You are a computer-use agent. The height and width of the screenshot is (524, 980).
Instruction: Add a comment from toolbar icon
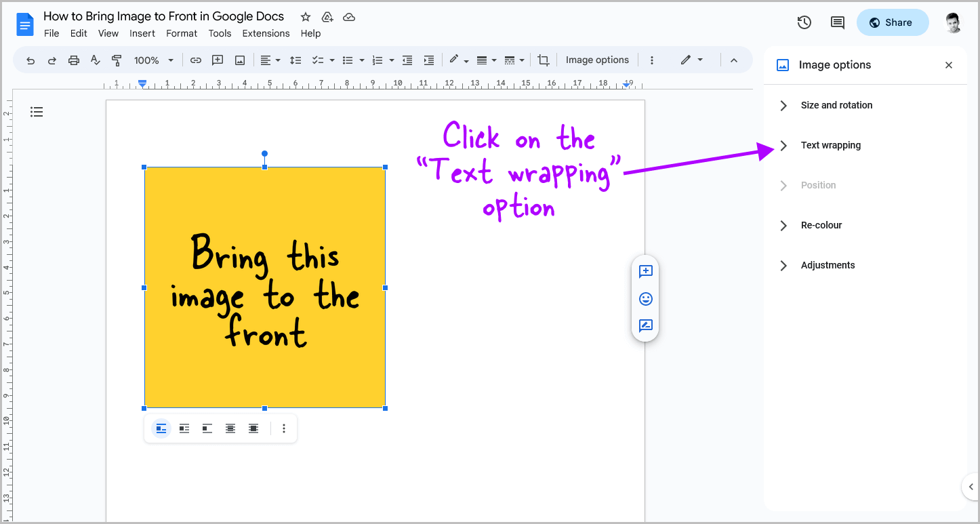point(218,60)
